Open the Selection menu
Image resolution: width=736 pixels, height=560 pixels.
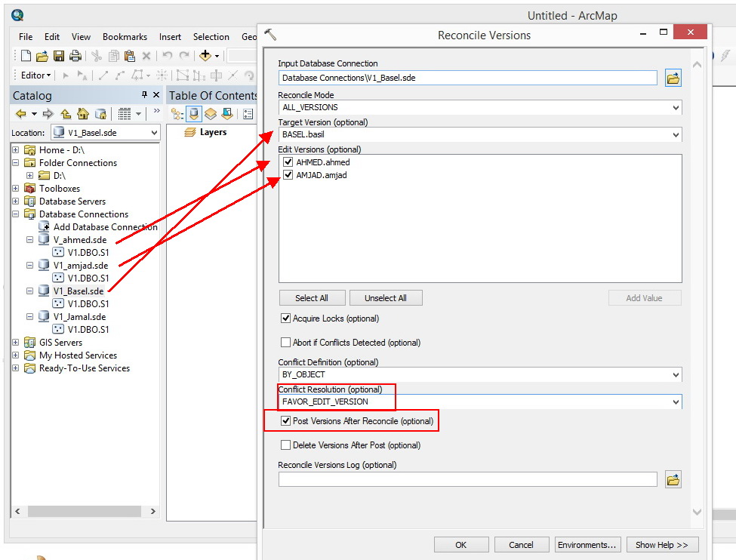211,37
